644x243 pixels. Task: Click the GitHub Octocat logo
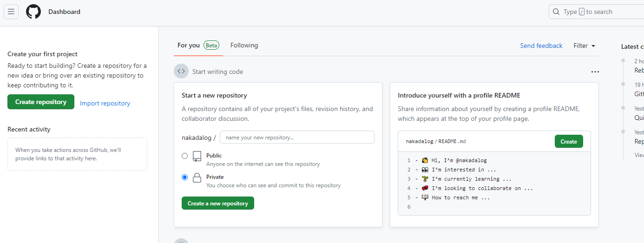pos(33,12)
